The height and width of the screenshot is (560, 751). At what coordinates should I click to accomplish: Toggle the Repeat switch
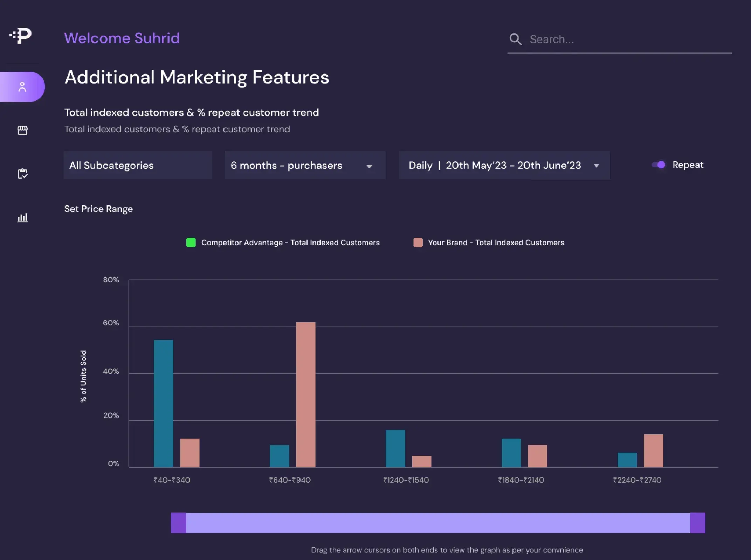click(x=658, y=165)
